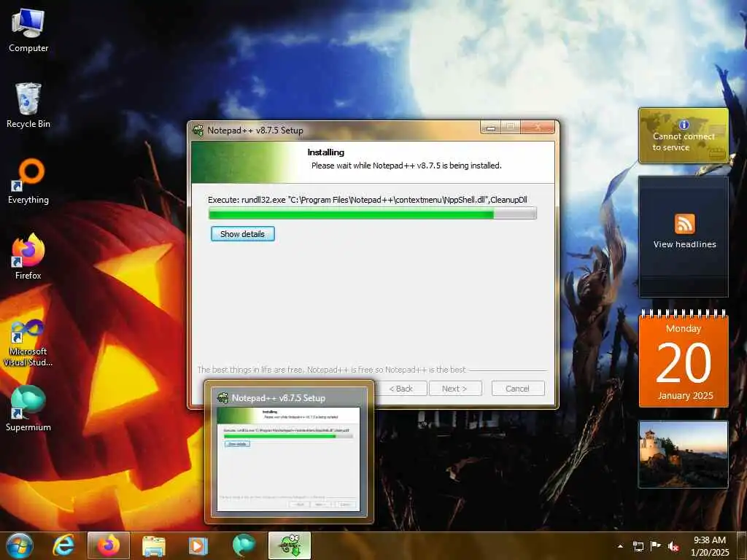747x560 pixels.
Task: Open the Action Center flag icon
Action: coord(656,546)
